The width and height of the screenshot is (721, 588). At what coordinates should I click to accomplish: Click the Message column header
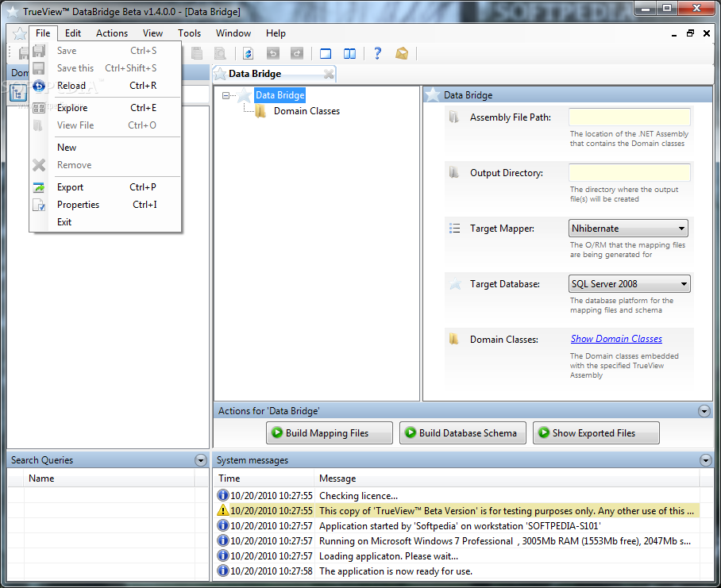(x=507, y=478)
